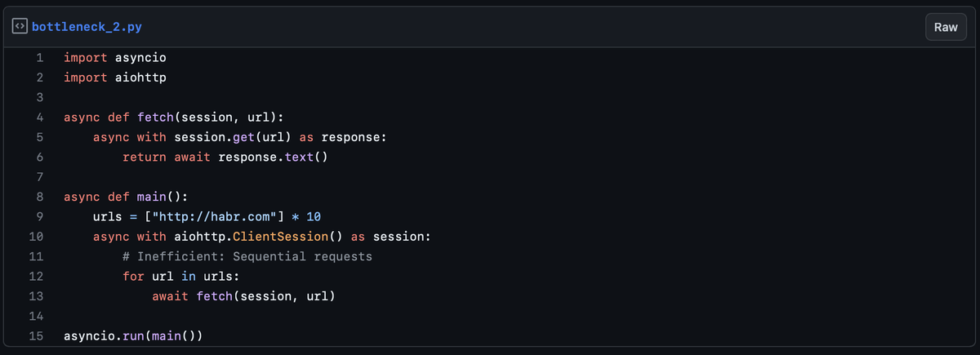
Task: Select line number 4
Action: click(39, 118)
